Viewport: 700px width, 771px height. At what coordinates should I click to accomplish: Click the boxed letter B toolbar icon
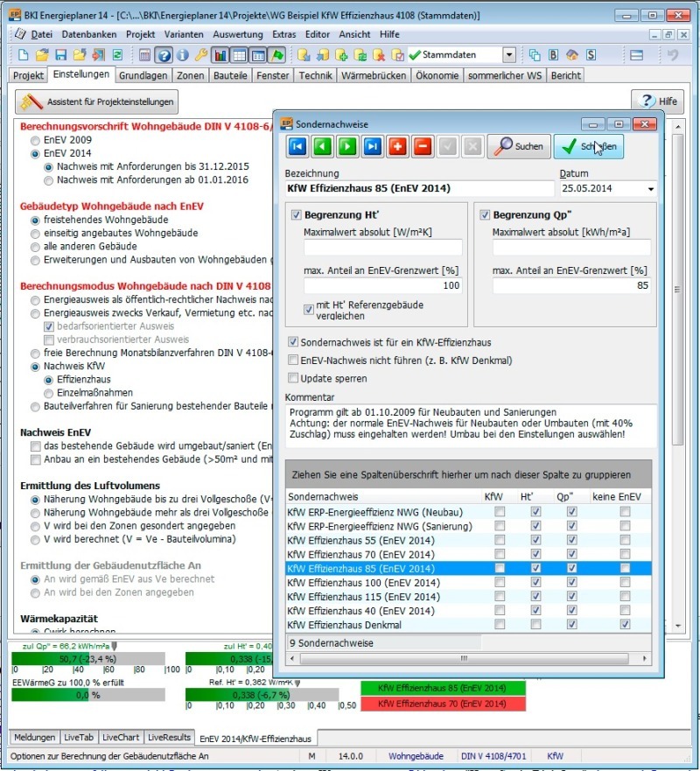click(x=553, y=55)
